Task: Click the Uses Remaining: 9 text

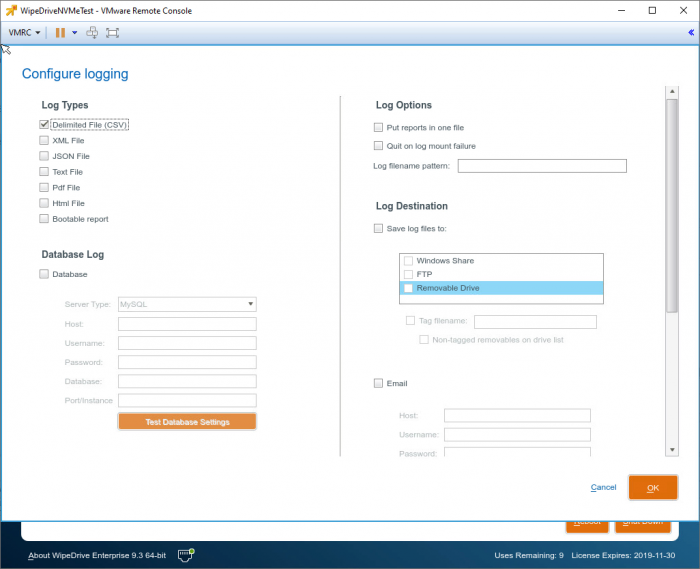Action: [x=529, y=555]
